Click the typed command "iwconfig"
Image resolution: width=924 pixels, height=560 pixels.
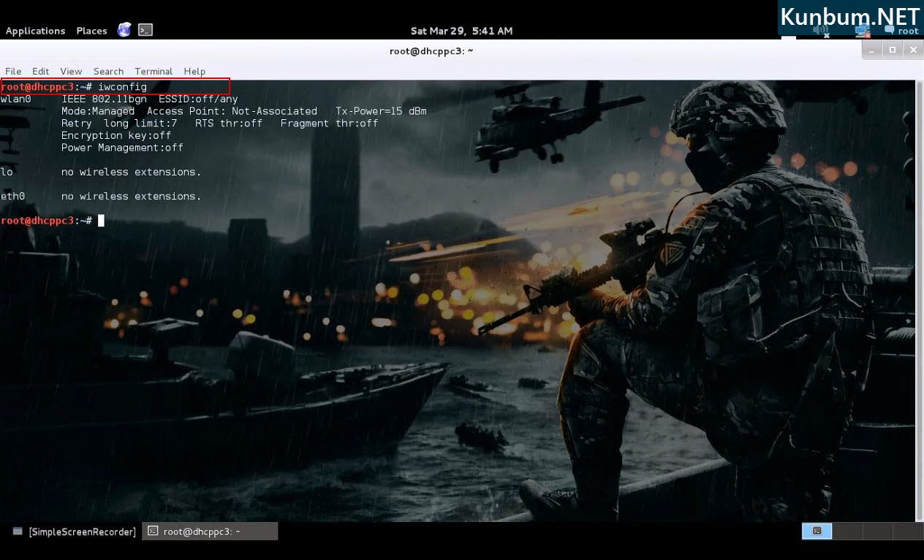click(122, 87)
